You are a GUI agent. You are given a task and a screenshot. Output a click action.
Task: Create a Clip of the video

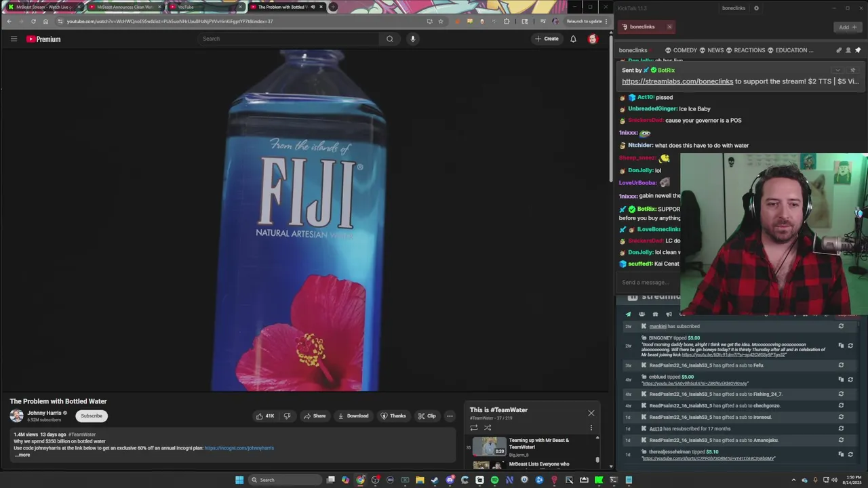click(x=427, y=416)
